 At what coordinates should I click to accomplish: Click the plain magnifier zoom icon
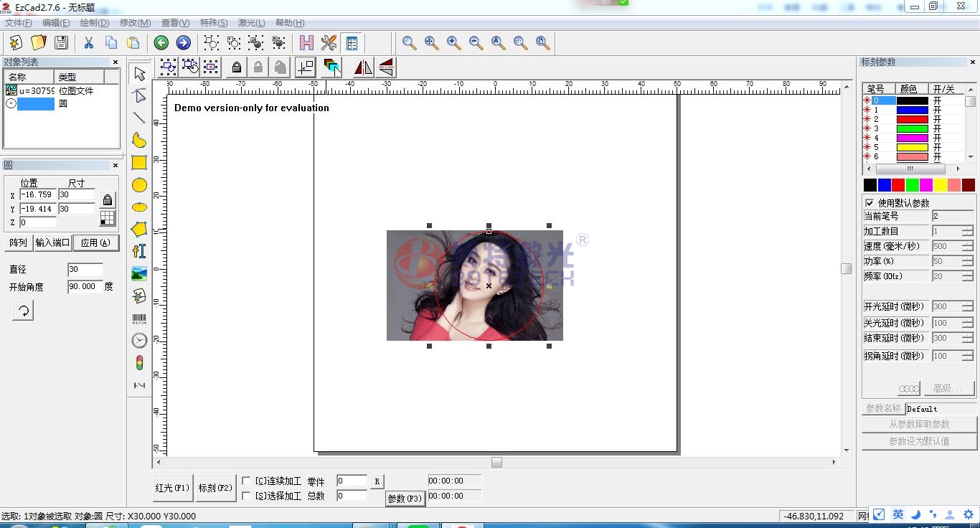point(409,43)
